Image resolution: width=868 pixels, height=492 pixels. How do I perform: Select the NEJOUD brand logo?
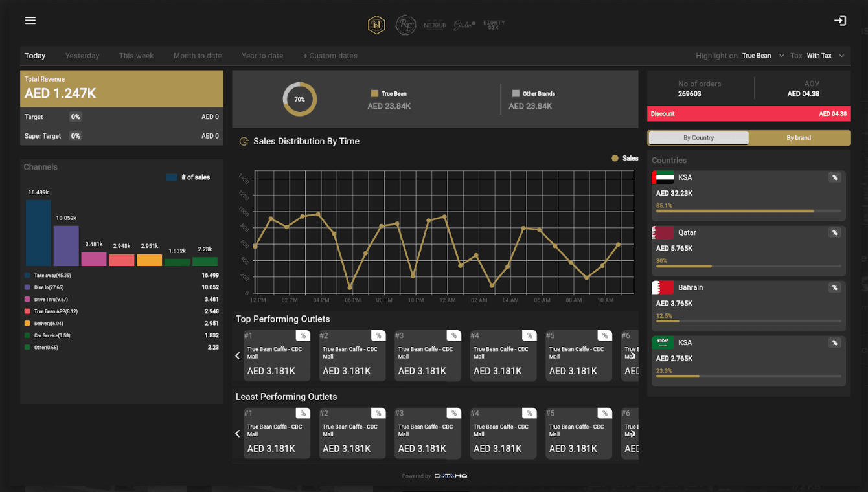(x=435, y=25)
